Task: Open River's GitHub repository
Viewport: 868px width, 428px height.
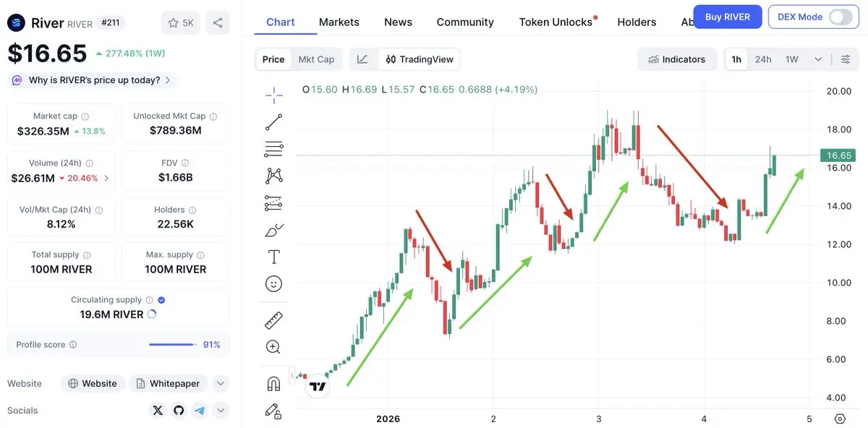Action: tap(179, 411)
